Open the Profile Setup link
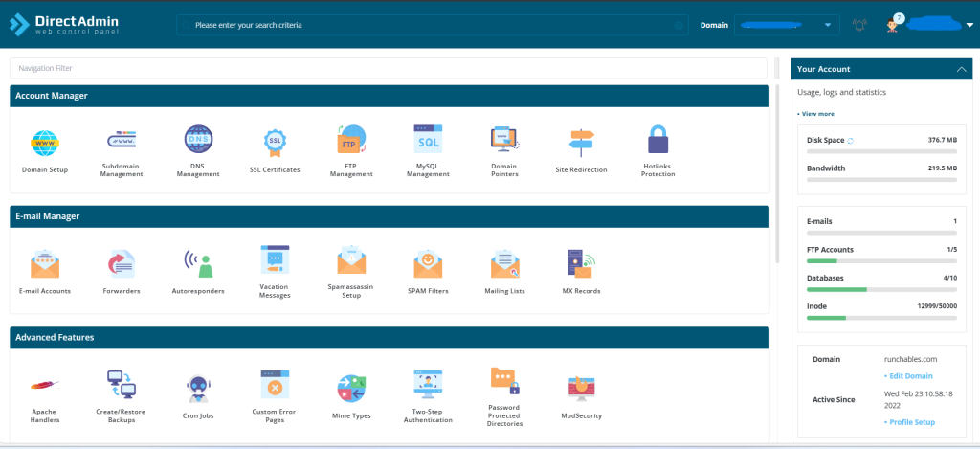The height and width of the screenshot is (449, 980). [910, 422]
